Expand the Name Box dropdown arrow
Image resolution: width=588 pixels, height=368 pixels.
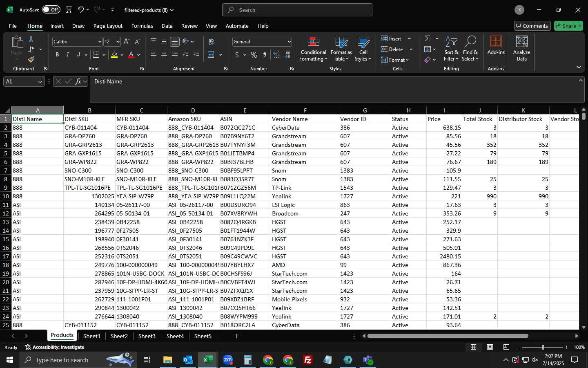tap(40, 81)
